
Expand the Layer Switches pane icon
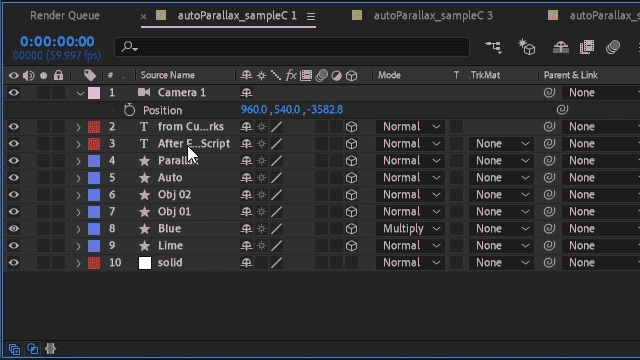point(14,349)
